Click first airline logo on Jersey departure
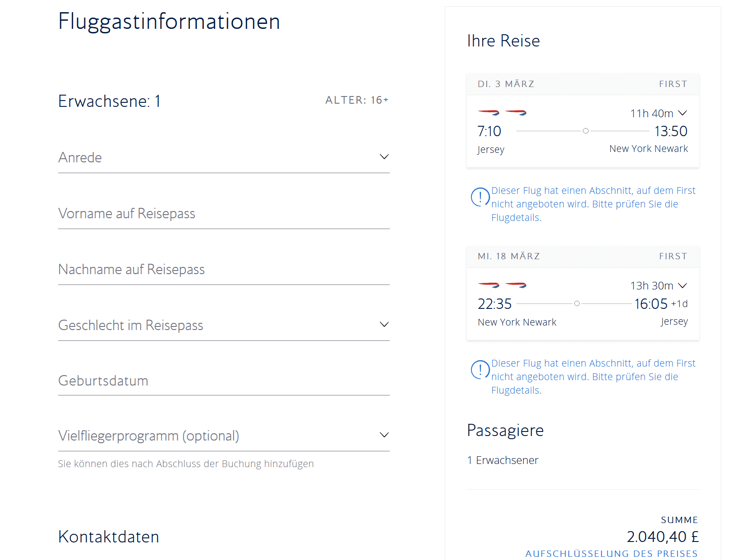733x560 pixels. pos(489,112)
